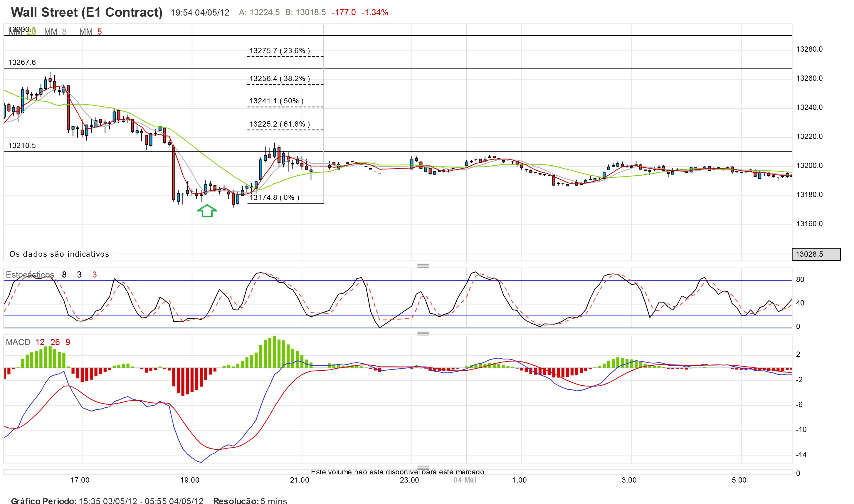854x504 pixels.
Task: Click the 3:00 time axis label
Action: point(629,480)
